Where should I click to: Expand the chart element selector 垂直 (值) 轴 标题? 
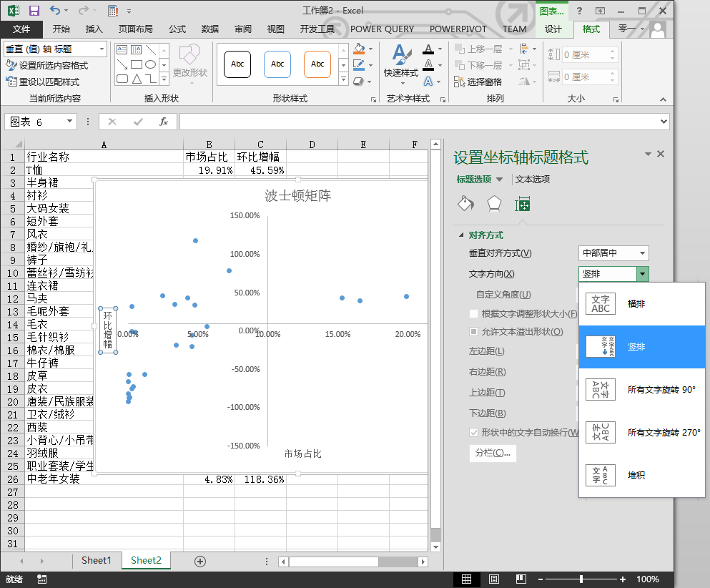coord(102,49)
